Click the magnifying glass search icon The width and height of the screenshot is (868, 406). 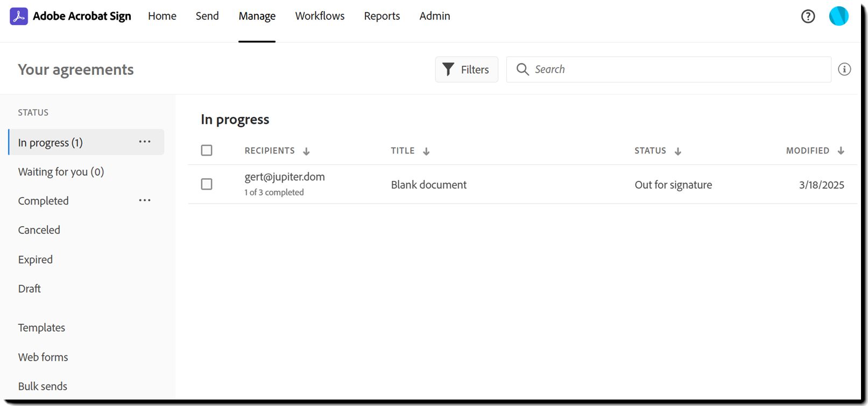click(523, 69)
